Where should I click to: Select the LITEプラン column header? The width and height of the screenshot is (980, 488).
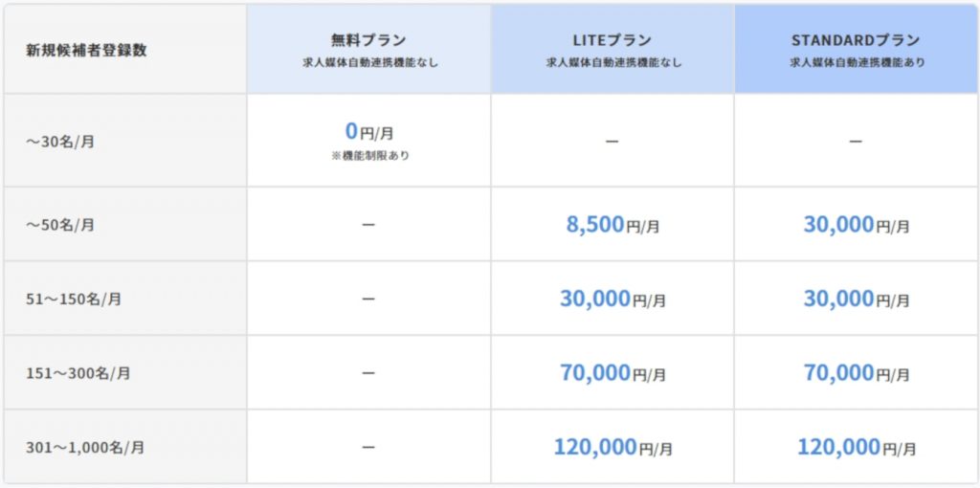(612, 50)
